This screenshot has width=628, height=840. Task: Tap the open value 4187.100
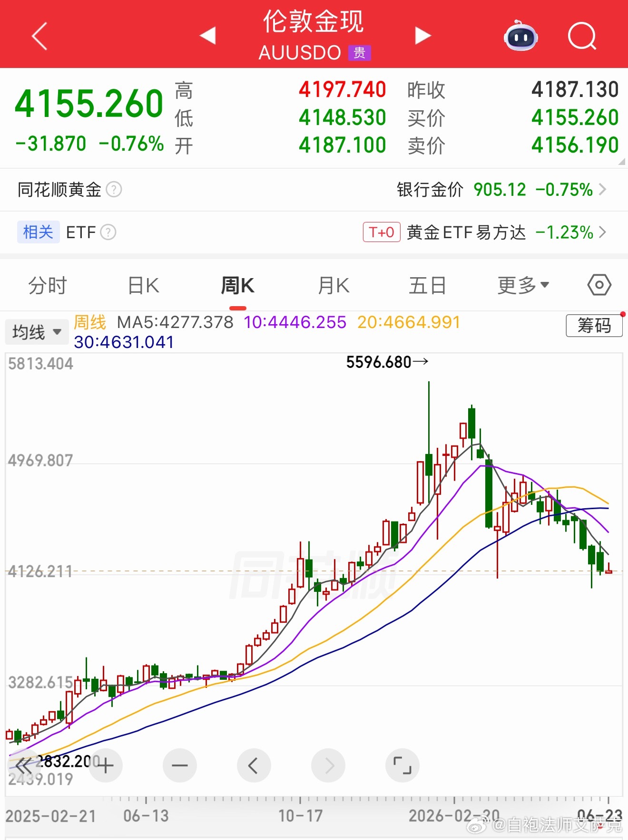(342, 145)
